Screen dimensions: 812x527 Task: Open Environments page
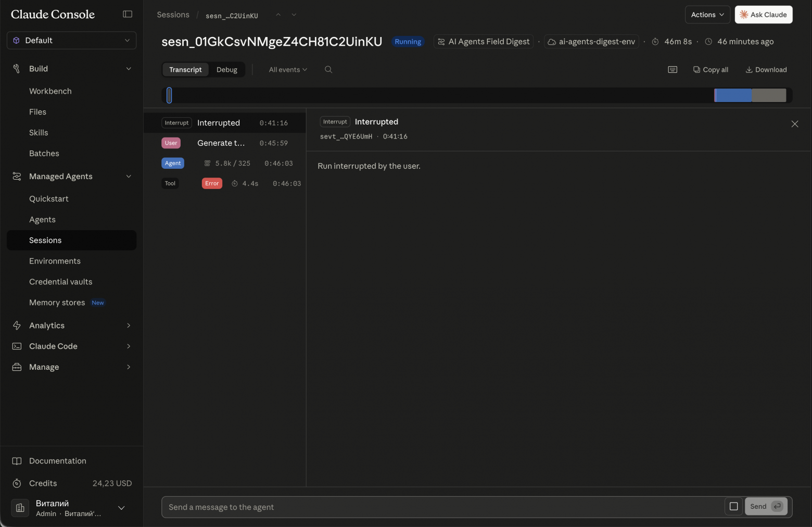pos(55,261)
